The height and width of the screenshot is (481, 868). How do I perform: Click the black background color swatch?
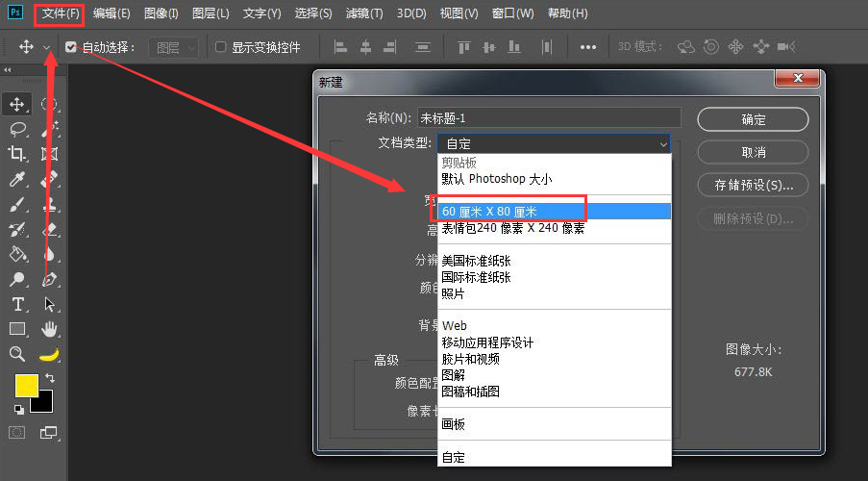coord(45,403)
